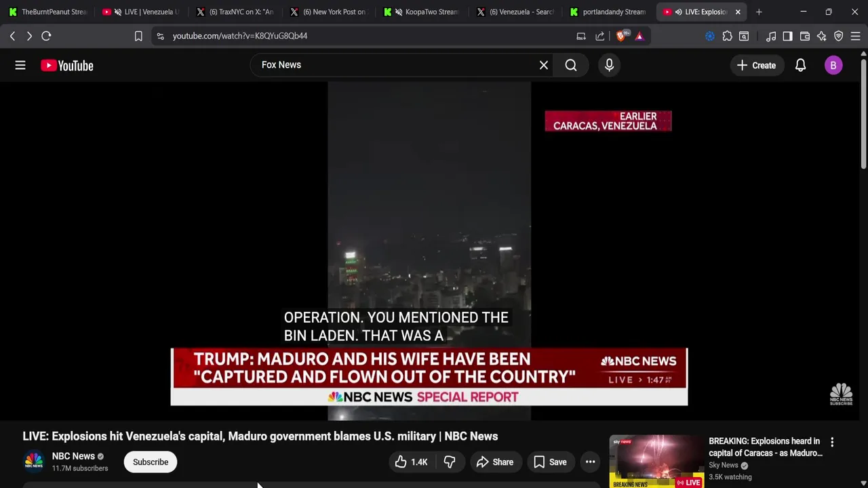Open the account avatar menu
This screenshot has height=488, width=868.
833,65
